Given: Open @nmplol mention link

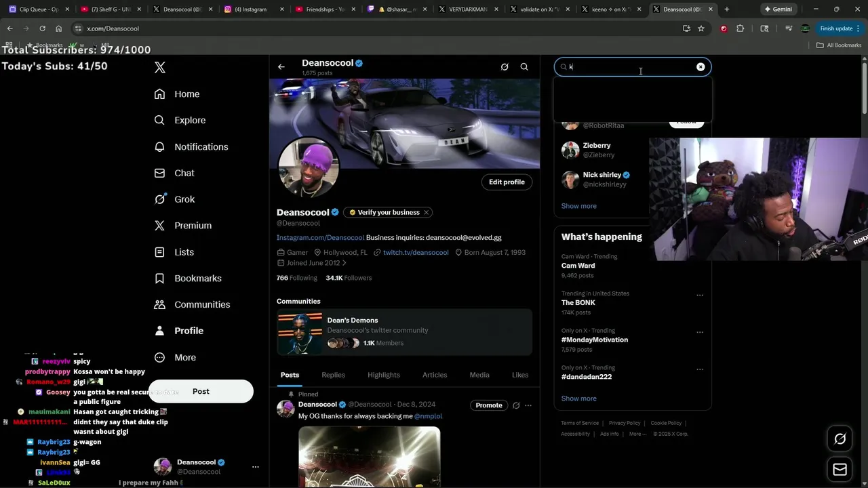Looking at the screenshot, I should (x=429, y=416).
